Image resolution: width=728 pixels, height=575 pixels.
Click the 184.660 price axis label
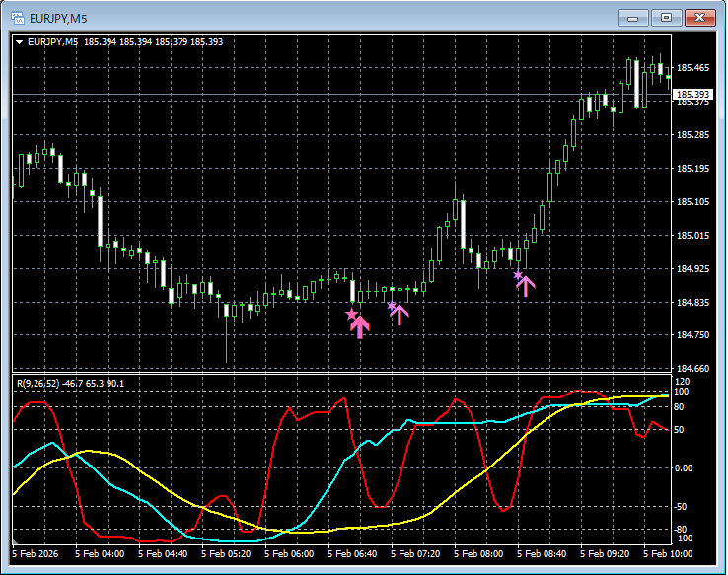point(692,369)
